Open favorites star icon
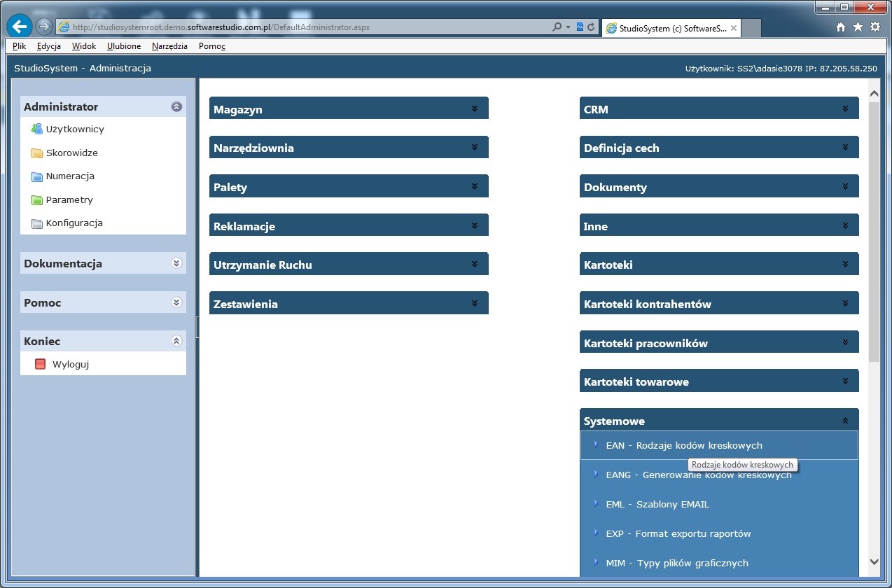The image size is (892, 588). click(858, 27)
